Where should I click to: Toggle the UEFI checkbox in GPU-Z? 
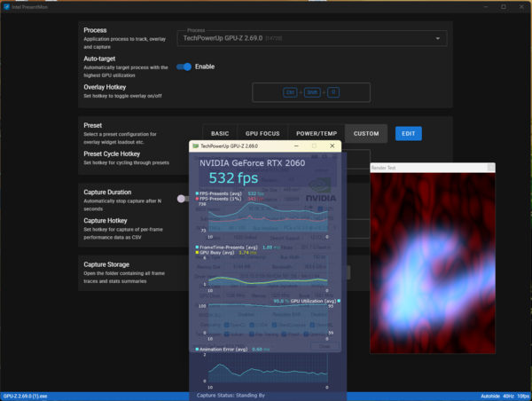320,208
